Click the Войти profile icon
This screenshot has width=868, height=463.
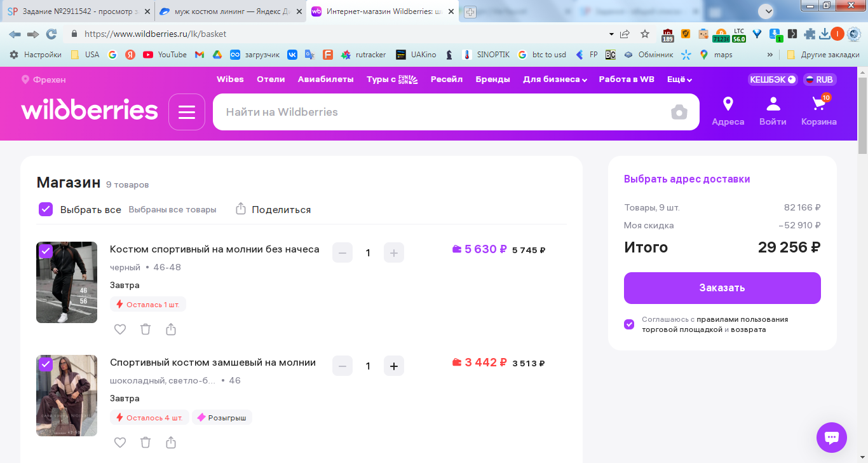(x=773, y=111)
